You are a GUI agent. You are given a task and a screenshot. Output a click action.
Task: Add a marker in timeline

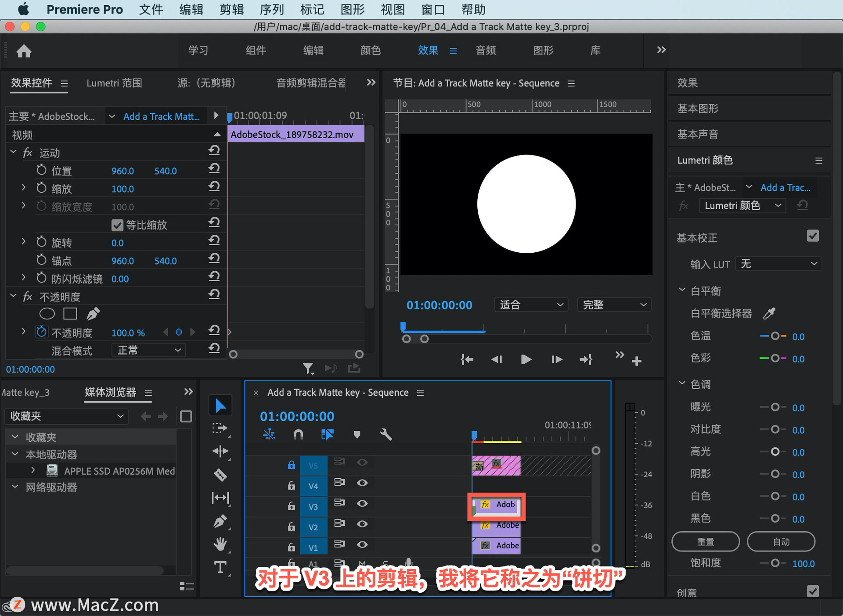[x=357, y=434]
